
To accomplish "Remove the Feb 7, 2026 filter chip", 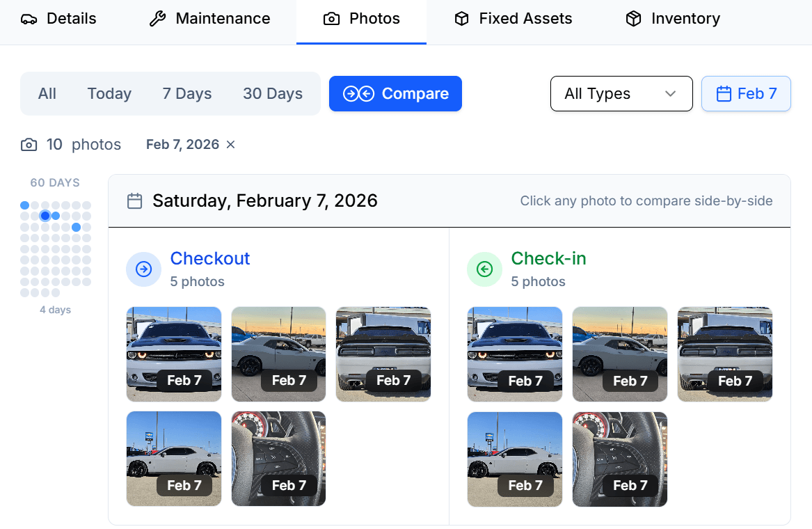I will [x=230, y=144].
